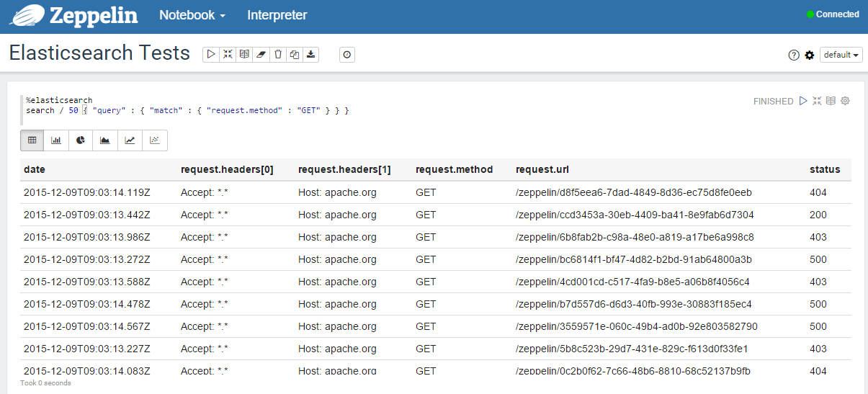This screenshot has height=394, width=868.
Task: Switch to pie chart view
Action: pyautogui.click(x=81, y=140)
